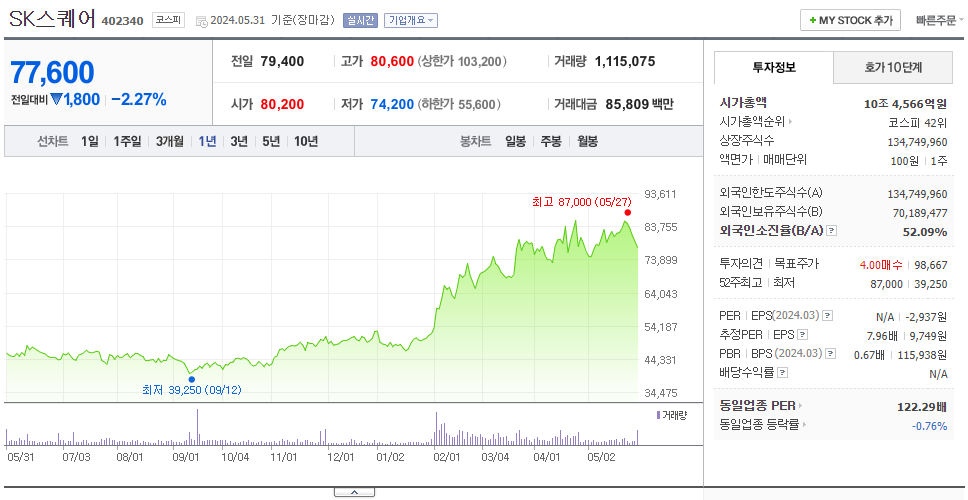Click the 저가 value 74,200
968x500 pixels.
point(392,104)
